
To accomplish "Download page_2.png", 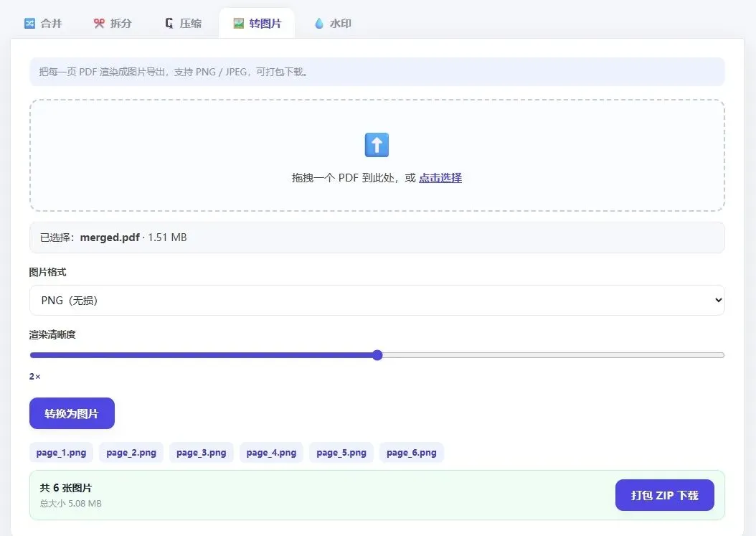I will (131, 453).
